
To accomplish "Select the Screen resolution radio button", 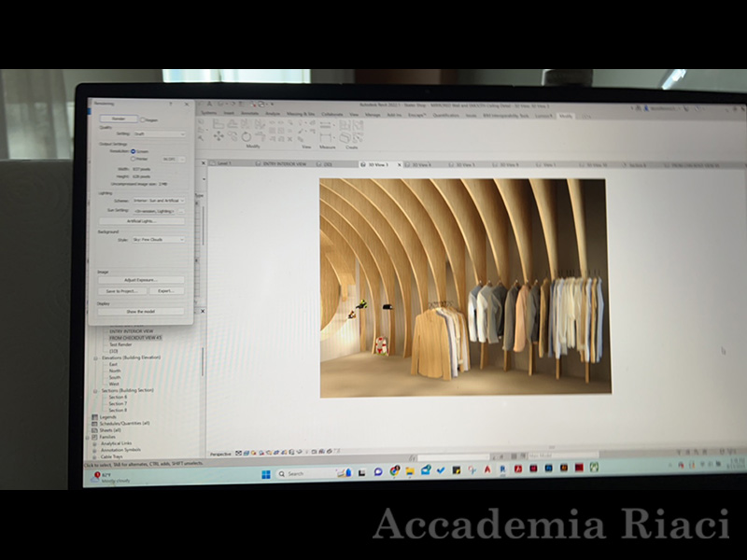I will coord(134,151).
